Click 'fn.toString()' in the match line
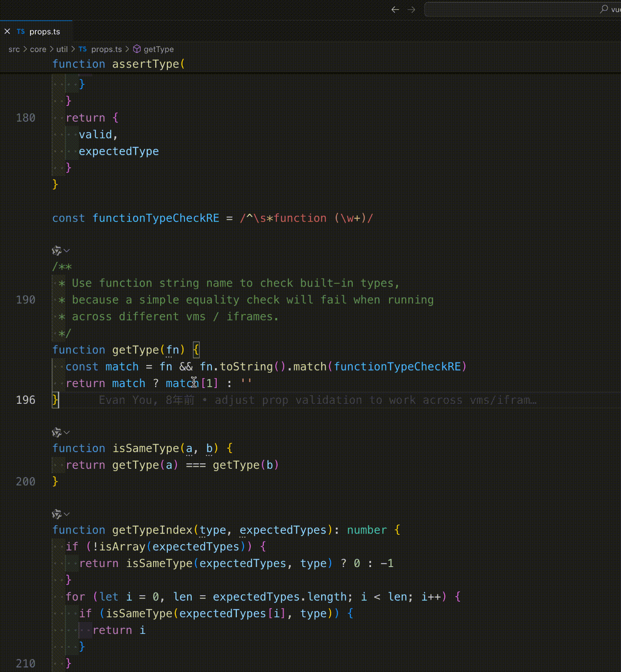 point(243,367)
